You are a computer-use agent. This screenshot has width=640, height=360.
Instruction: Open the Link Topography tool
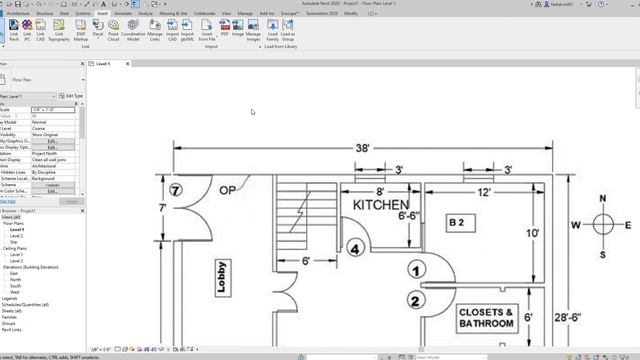[x=59, y=30]
